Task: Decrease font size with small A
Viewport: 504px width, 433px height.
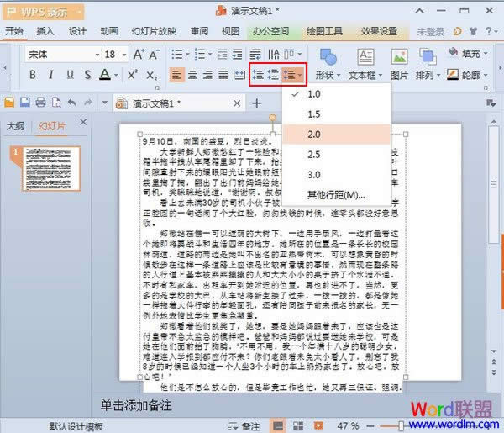Action: coord(154,55)
